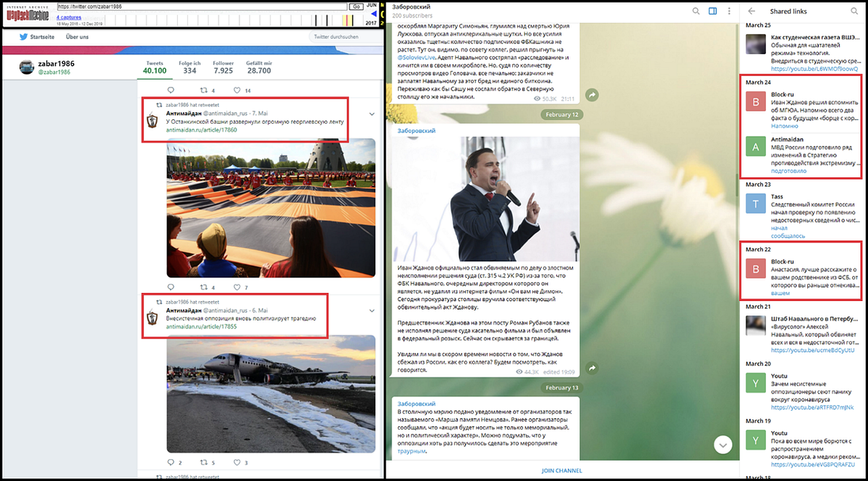Open the singer with microphone photo
Screen dimensions: 868x481
click(485, 199)
